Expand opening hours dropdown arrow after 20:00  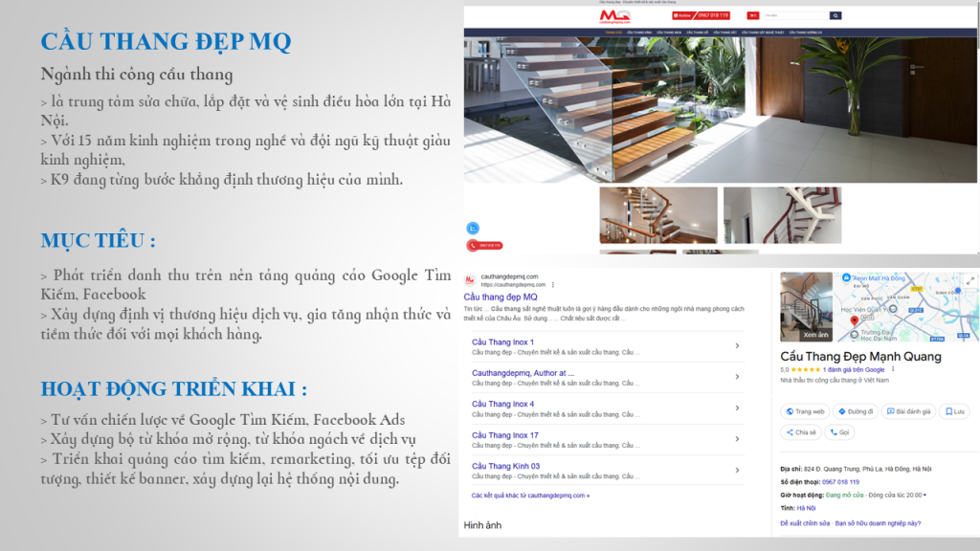click(925, 496)
